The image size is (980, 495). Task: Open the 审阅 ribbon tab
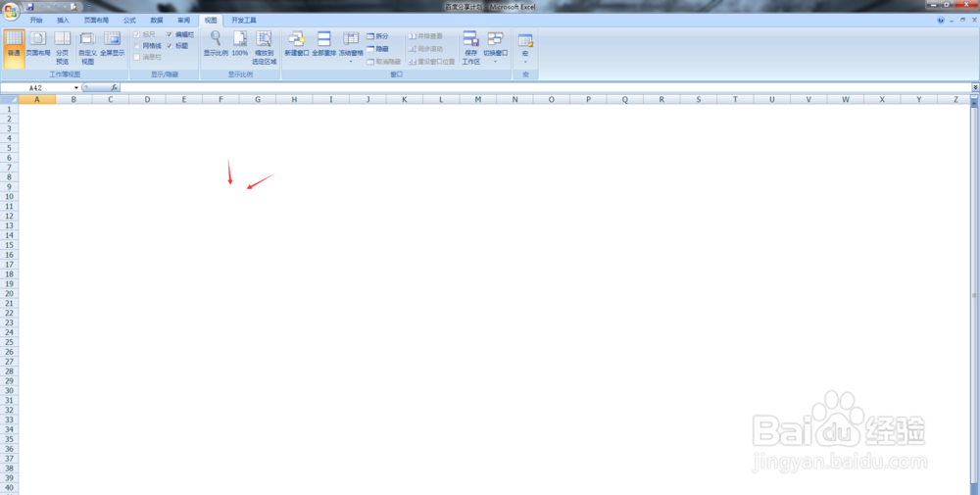tap(183, 20)
